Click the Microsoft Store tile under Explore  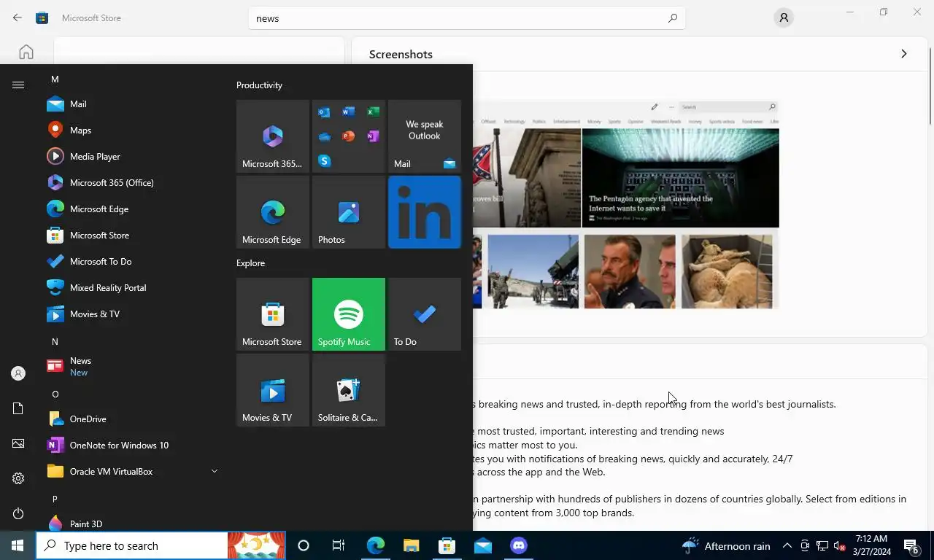pos(273,314)
